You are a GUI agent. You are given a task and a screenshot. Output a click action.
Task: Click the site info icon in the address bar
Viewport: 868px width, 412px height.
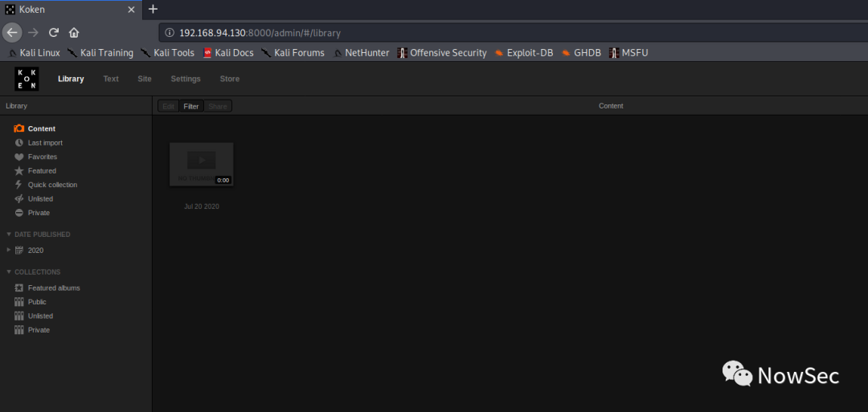pos(170,33)
